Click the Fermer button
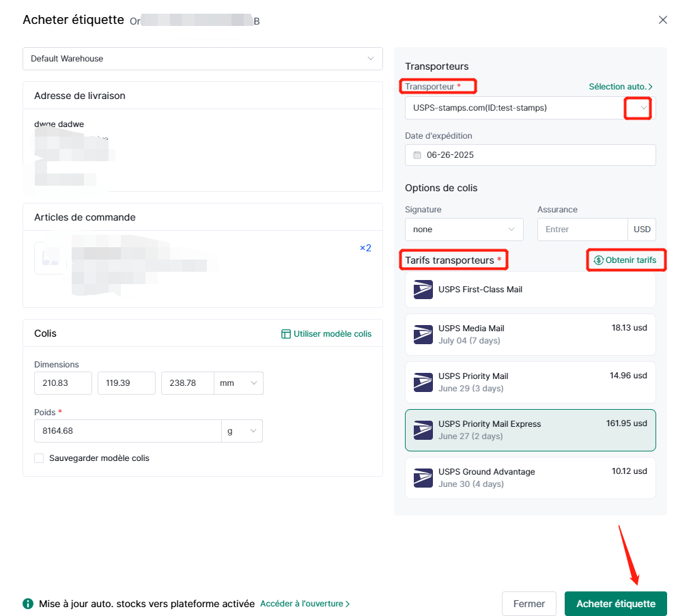Viewport: 676px width, 616px height. click(529, 604)
